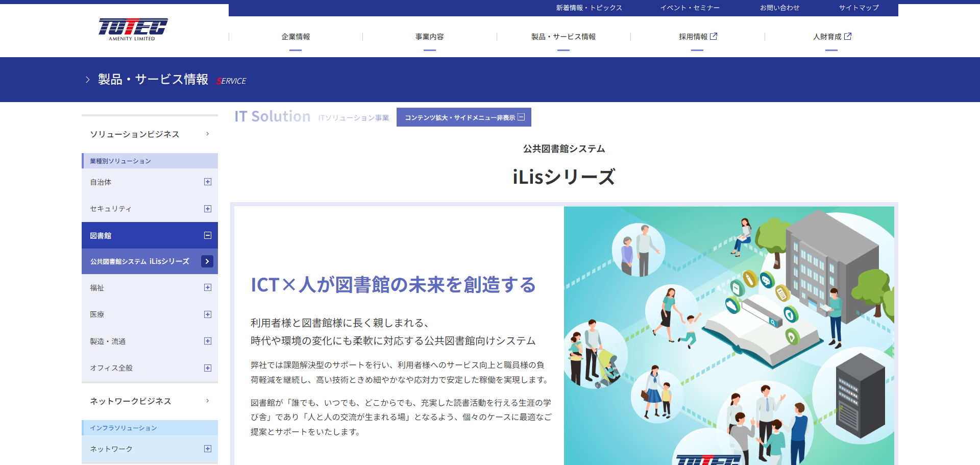Click the library illustration image
The height and width of the screenshot is (465, 980).
click(x=729, y=336)
